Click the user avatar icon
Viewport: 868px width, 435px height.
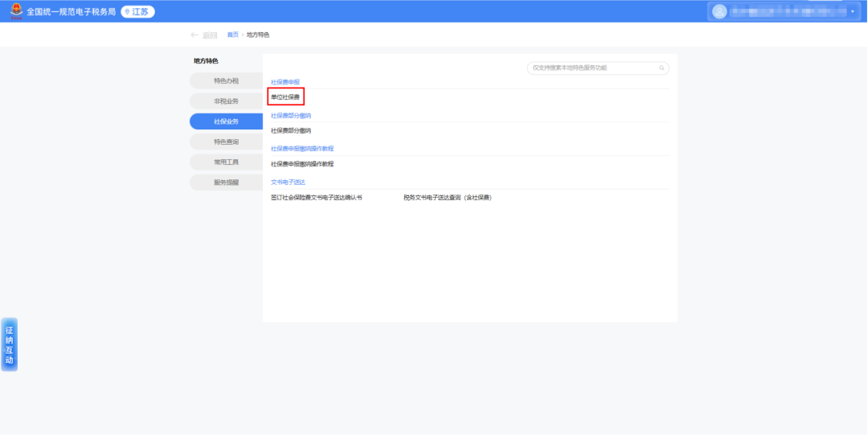(x=719, y=11)
